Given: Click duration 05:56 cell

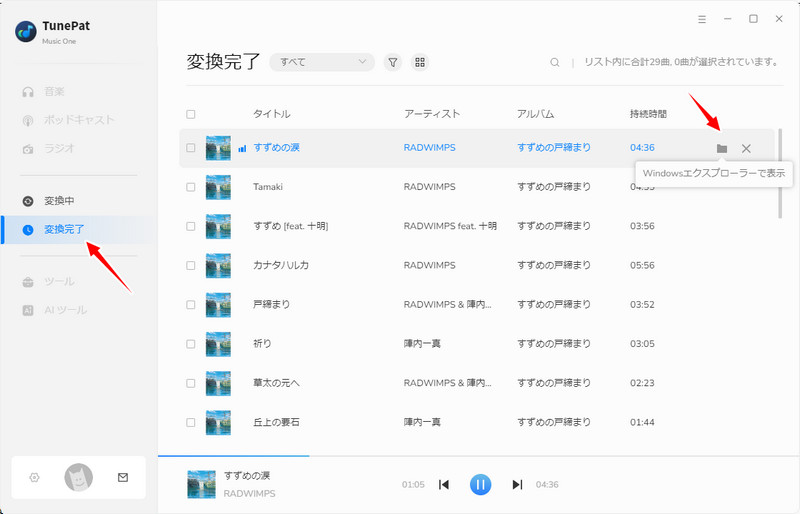Looking at the screenshot, I should [x=642, y=265].
